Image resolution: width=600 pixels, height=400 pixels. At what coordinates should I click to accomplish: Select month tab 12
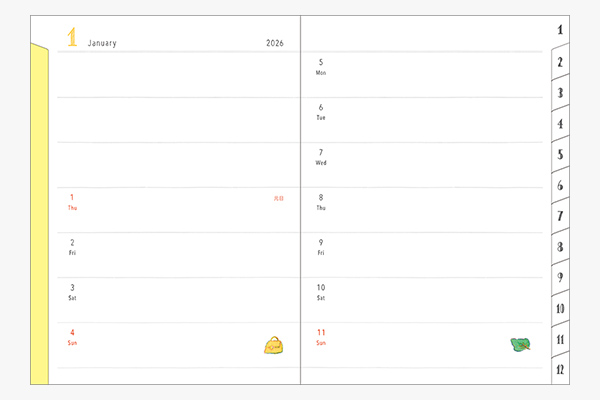pos(560,369)
